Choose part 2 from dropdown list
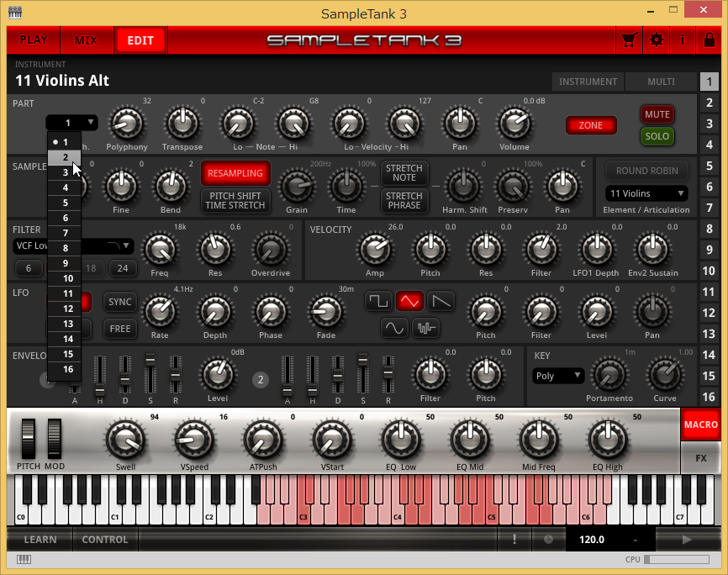Image resolution: width=728 pixels, height=575 pixels. click(x=65, y=157)
